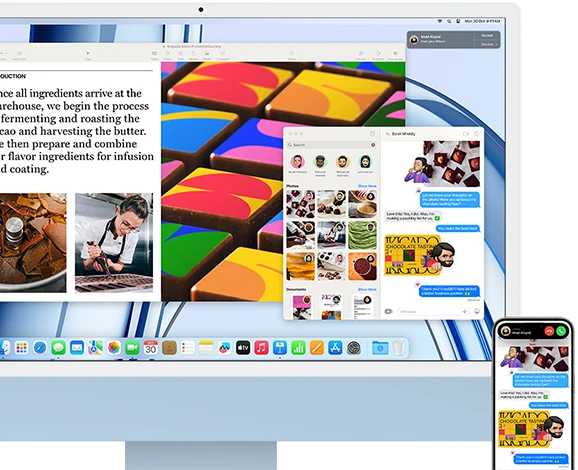Screen dimensions: 578x470
Task: Click the Message text input field
Action: tap(433, 311)
